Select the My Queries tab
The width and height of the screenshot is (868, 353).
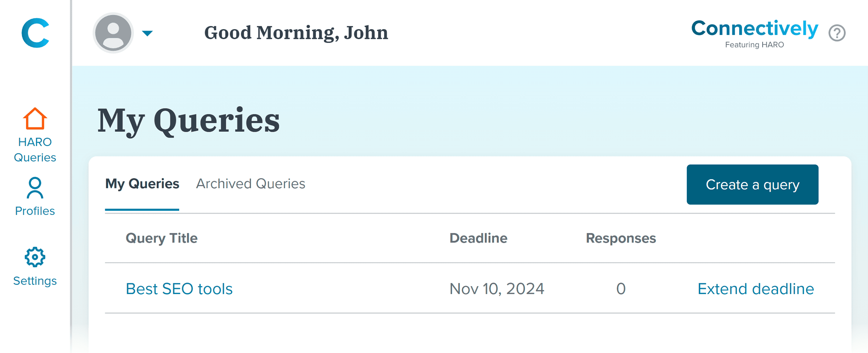click(142, 184)
